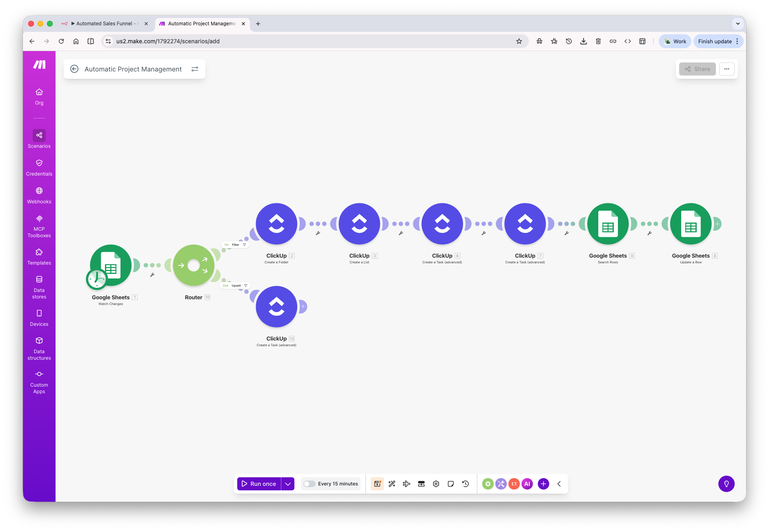Image resolution: width=769 pixels, height=532 pixels.
Task: View previous versions using the history icon
Action: pyautogui.click(x=466, y=483)
